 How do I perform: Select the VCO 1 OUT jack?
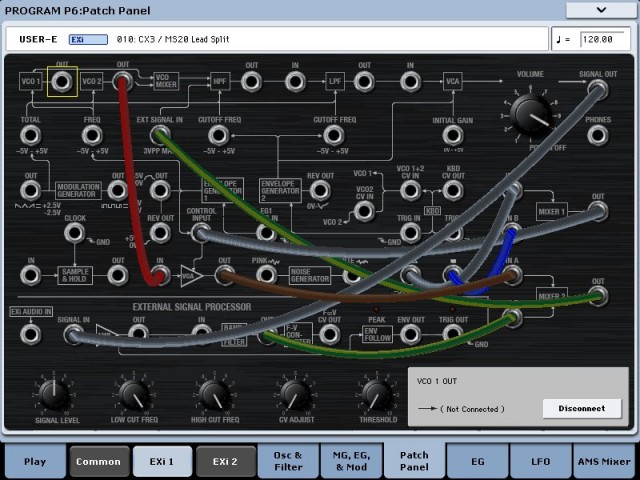click(x=62, y=81)
